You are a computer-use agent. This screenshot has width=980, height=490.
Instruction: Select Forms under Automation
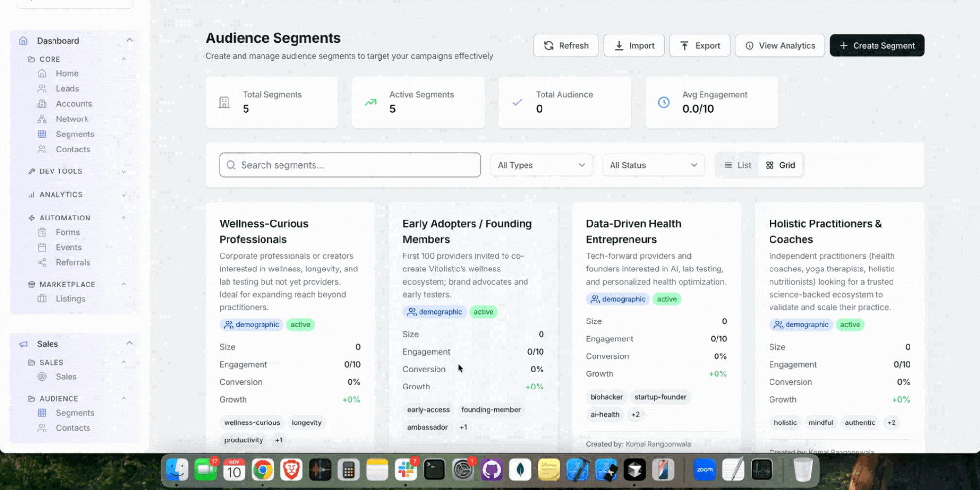[67, 232]
